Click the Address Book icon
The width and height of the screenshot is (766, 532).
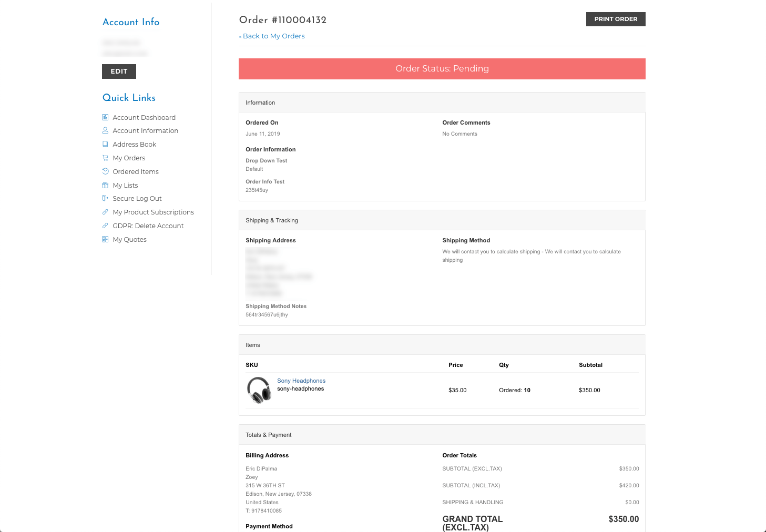105,144
